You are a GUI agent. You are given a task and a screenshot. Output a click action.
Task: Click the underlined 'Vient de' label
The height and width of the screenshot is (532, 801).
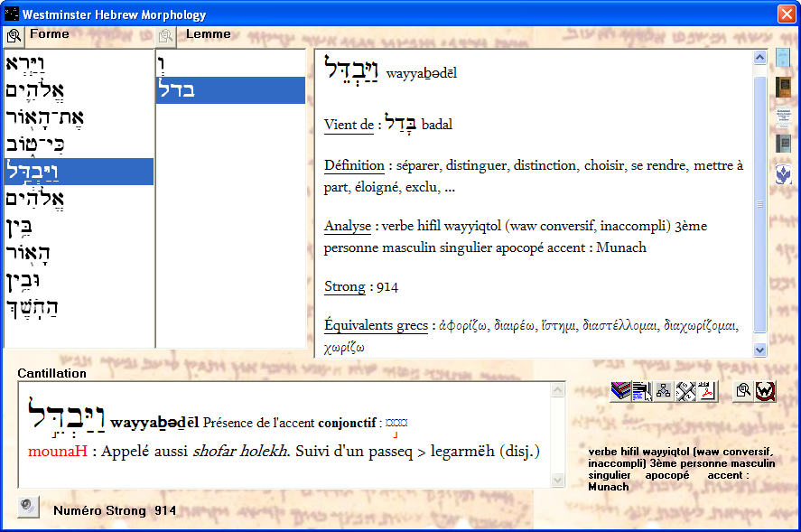click(x=349, y=125)
